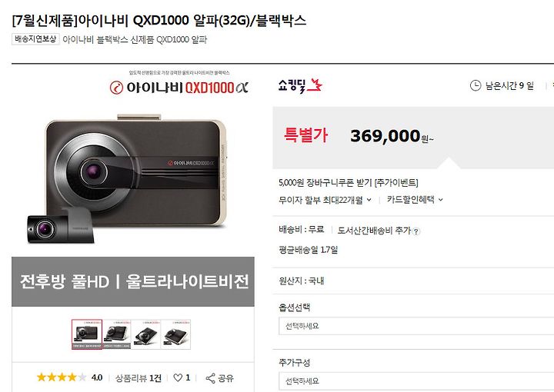Image resolution: width=554 pixels, height=392 pixels.
Task: Open 상품리뷰 1건 reviews link
Action: (138, 378)
